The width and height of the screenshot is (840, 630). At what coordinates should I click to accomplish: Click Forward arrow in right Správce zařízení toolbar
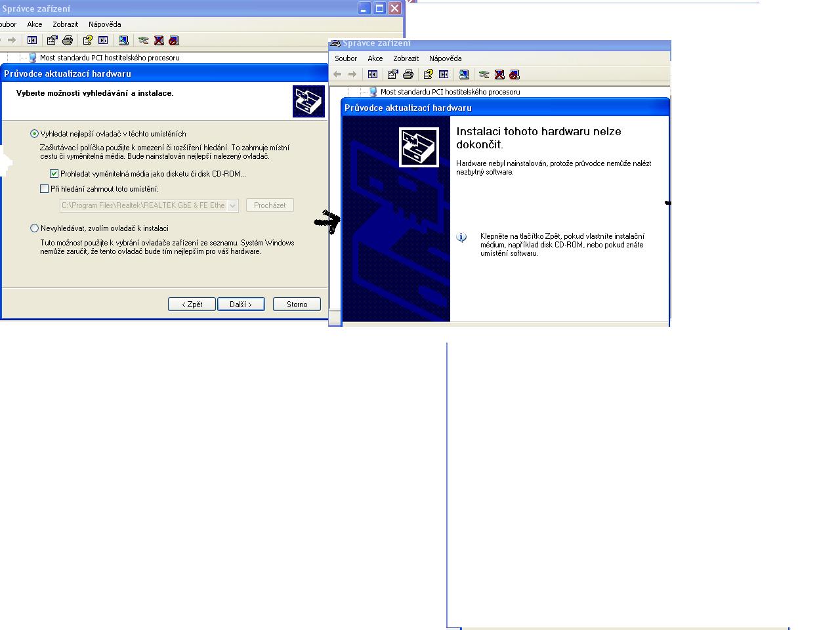tap(352, 74)
